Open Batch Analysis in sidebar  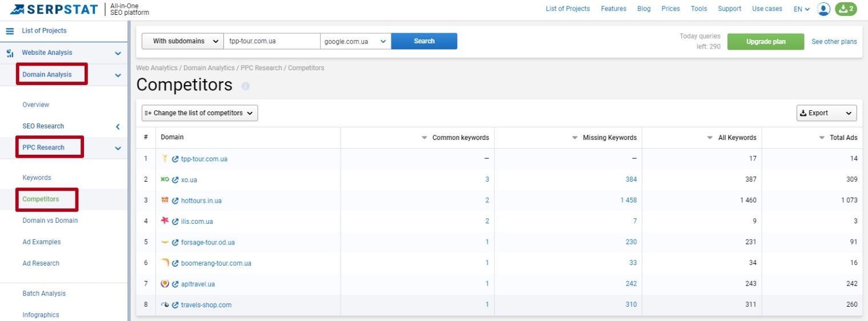point(44,294)
